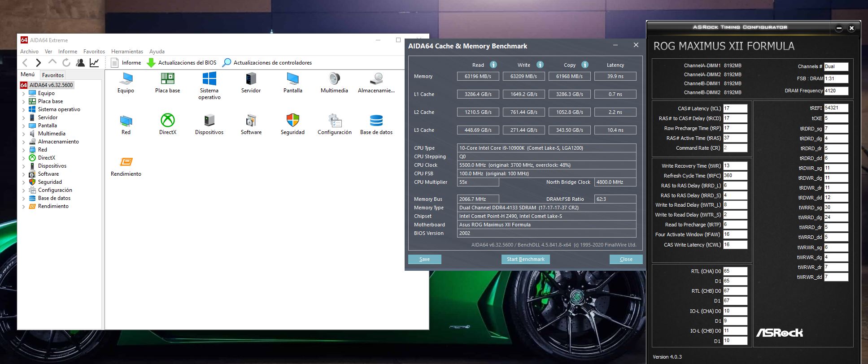Click the L3 Cache Read 448.69 GB/s result
This screenshot has width=868, height=364.
pos(478,130)
